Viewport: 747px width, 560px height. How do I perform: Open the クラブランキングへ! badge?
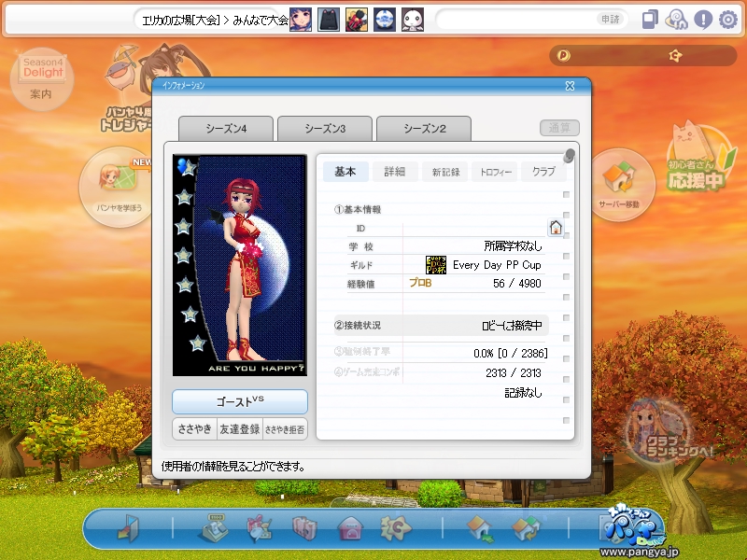(x=667, y=432)
